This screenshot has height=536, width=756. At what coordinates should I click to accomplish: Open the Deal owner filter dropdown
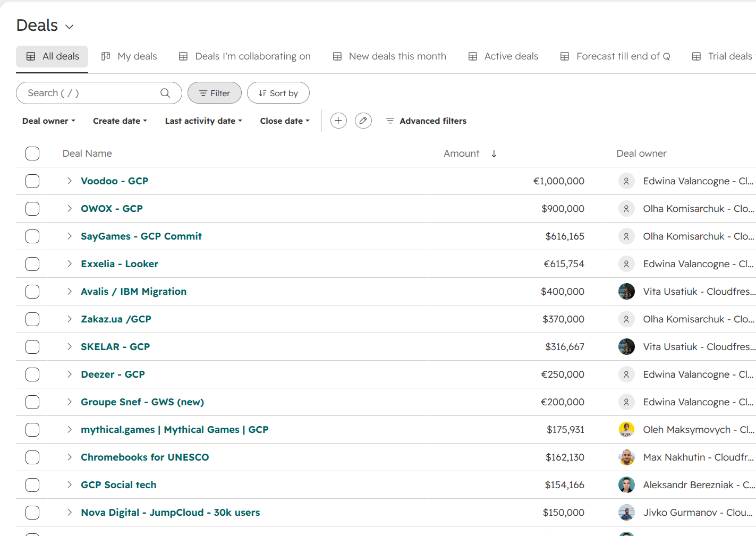pyautogui.click(x=49, y=121)
